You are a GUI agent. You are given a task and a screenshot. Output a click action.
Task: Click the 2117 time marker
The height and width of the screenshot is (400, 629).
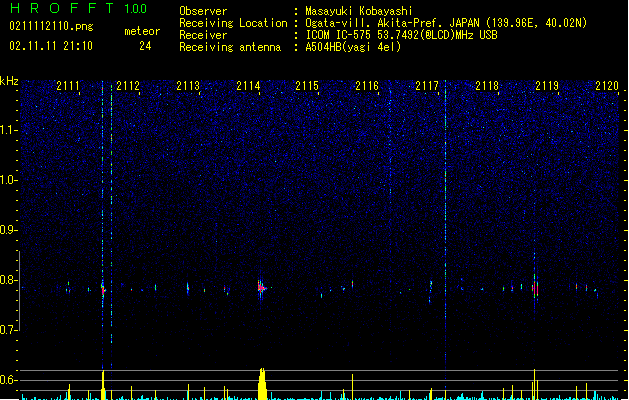point(427,86)
